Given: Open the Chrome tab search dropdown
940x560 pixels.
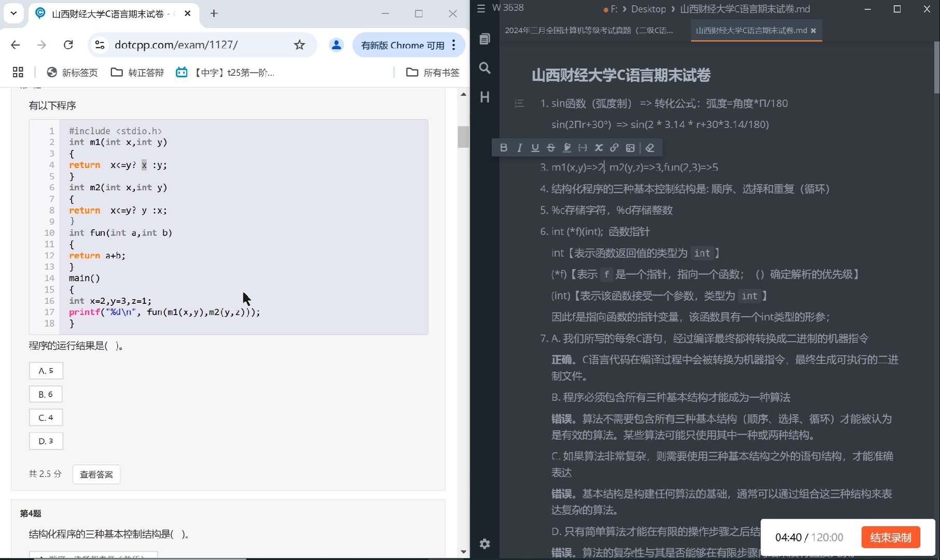Looking at the screenshot, I should (x=13, y=13).
